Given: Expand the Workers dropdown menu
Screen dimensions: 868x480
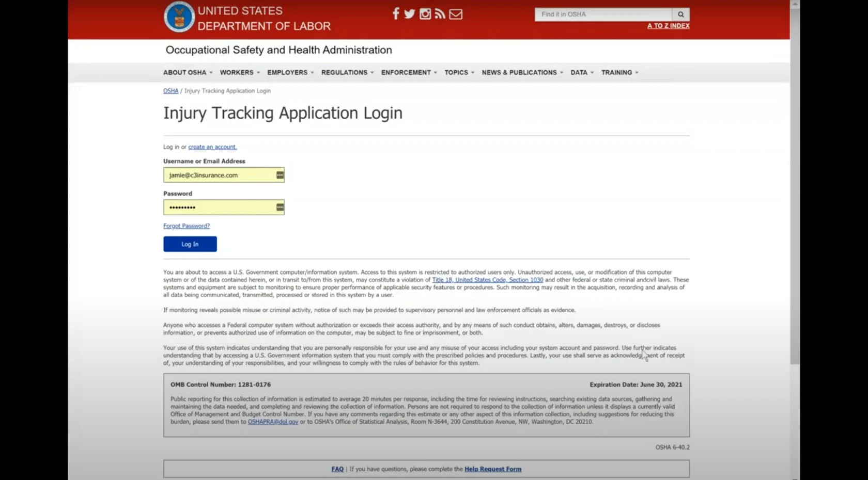Looking at the screenshot, I should (240, 73).
